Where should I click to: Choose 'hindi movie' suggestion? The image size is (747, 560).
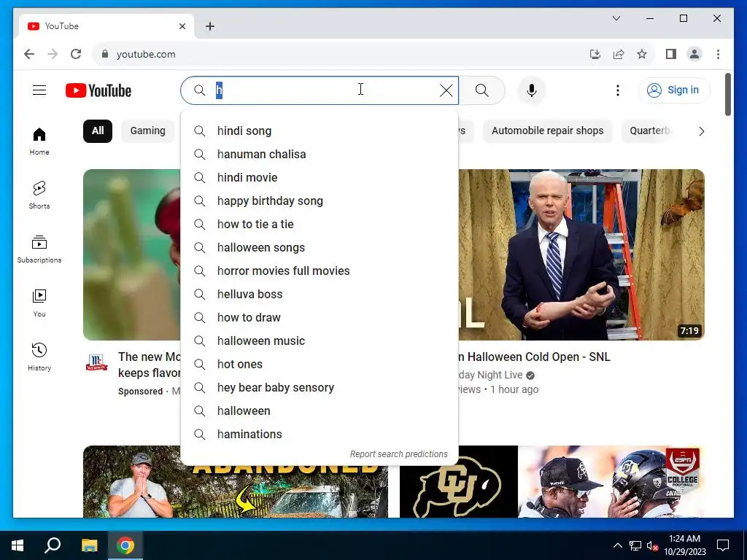click(320, 178)
